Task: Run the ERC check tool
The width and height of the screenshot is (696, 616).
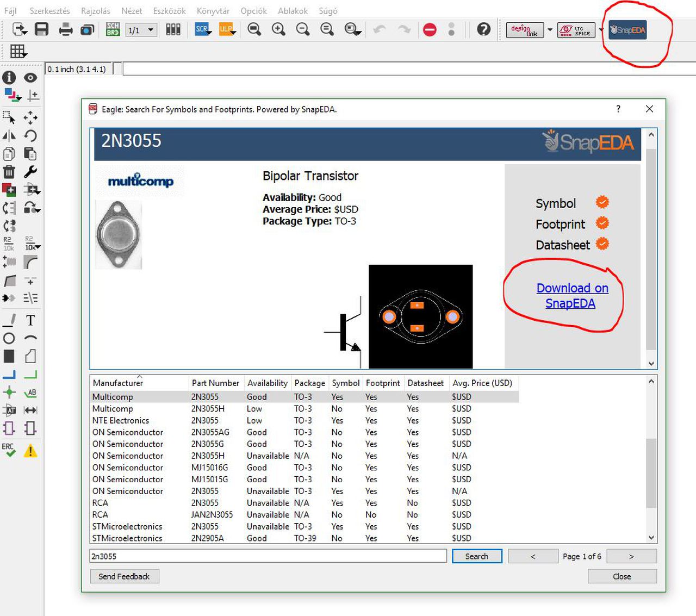Action: [x=9, y=450]
